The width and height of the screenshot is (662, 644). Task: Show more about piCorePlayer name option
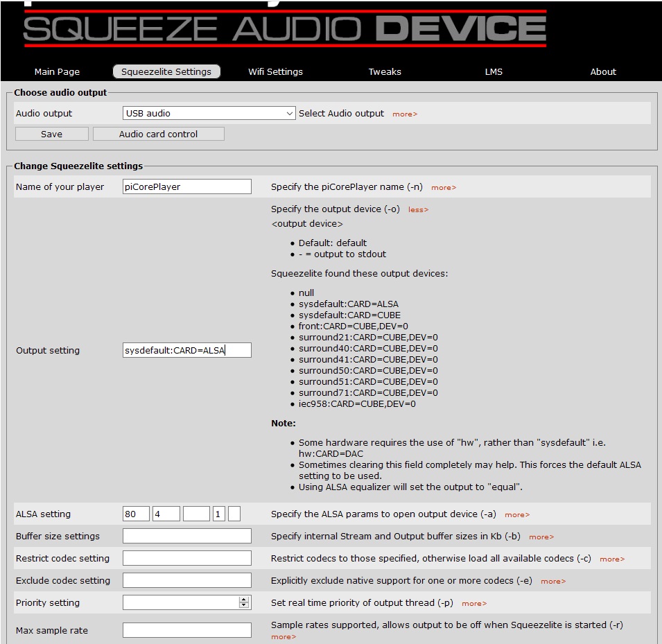[x=444, y=187]
